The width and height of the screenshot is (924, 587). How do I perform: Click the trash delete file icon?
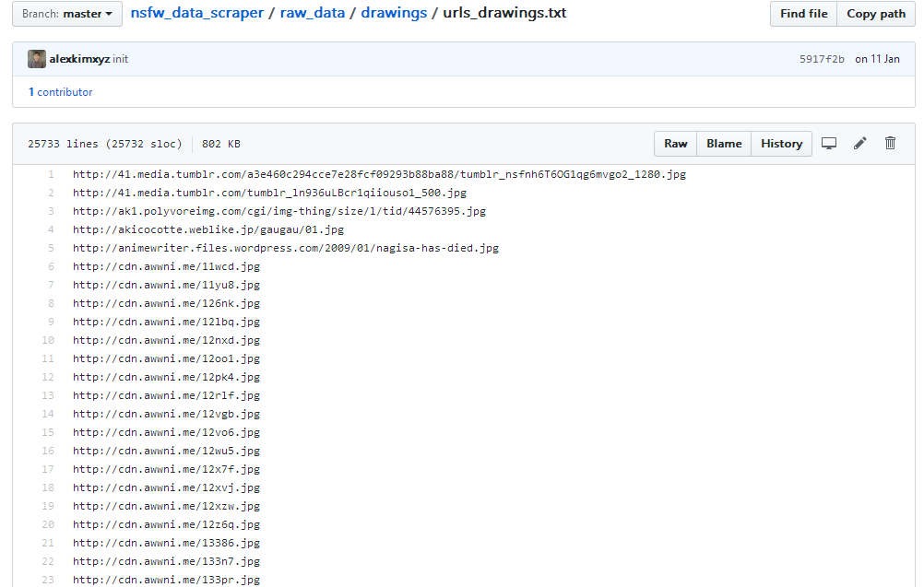[890, 143]
